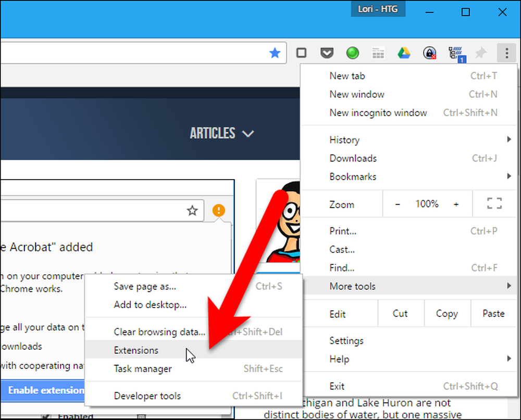Click the extension icon with badge 1
This screenshot has width=521, height=420.
[x=456, y=54]
